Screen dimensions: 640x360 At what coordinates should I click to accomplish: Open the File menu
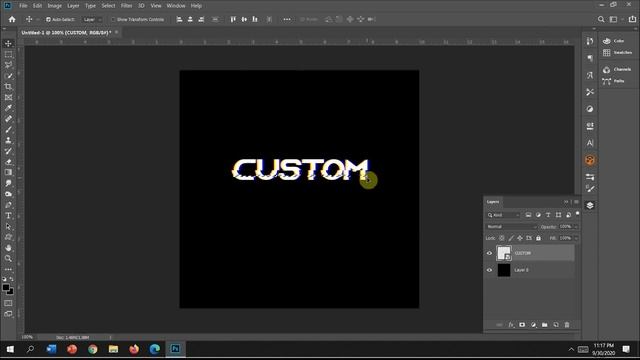click(23, 6)
